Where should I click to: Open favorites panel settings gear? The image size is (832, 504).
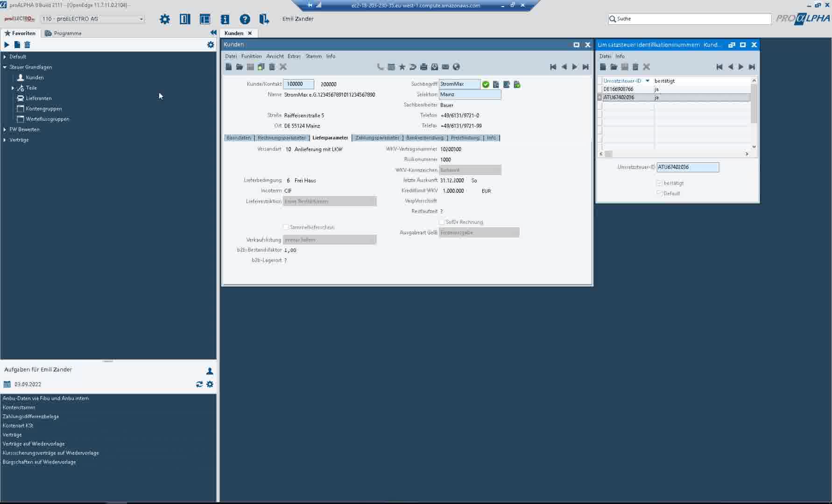[x=211, y=45]
